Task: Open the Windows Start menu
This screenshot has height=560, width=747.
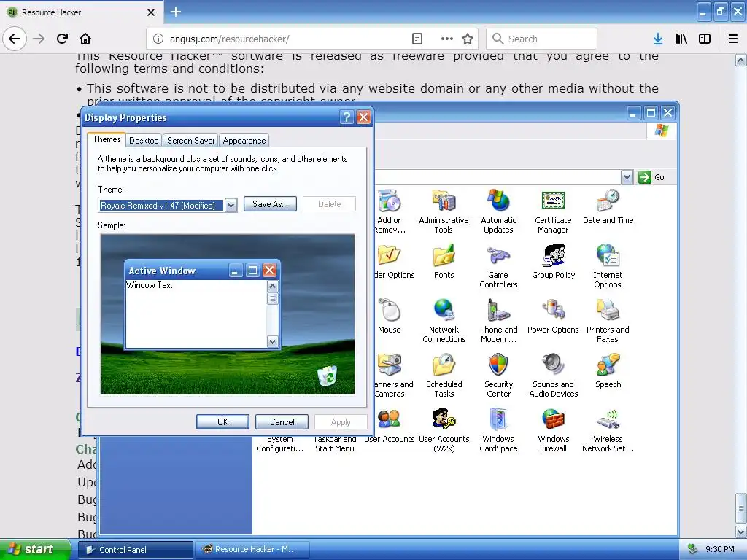Action: [x=34, y=549]
